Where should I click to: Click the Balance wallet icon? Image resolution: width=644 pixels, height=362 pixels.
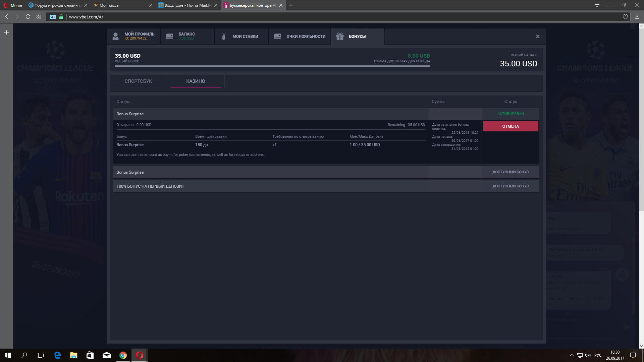click(170, 36)
